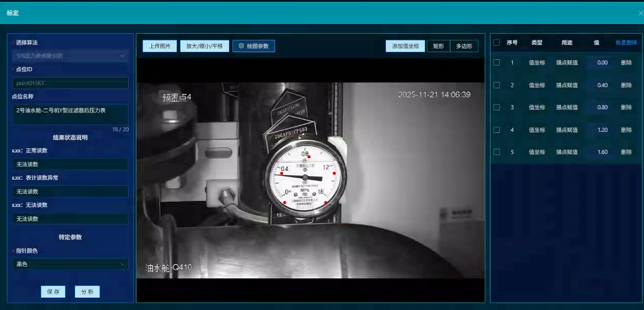Image resolution: width=644 pixels, height=310 pixels.
Task: Click the 点位名称 text field
Action: click(x=70, y=114)
